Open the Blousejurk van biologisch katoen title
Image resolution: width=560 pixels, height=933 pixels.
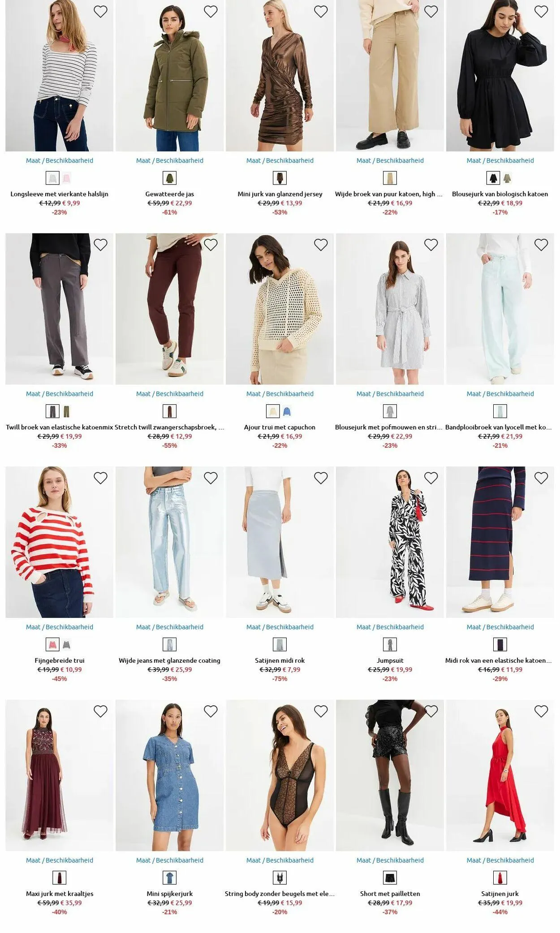[500, 194]
